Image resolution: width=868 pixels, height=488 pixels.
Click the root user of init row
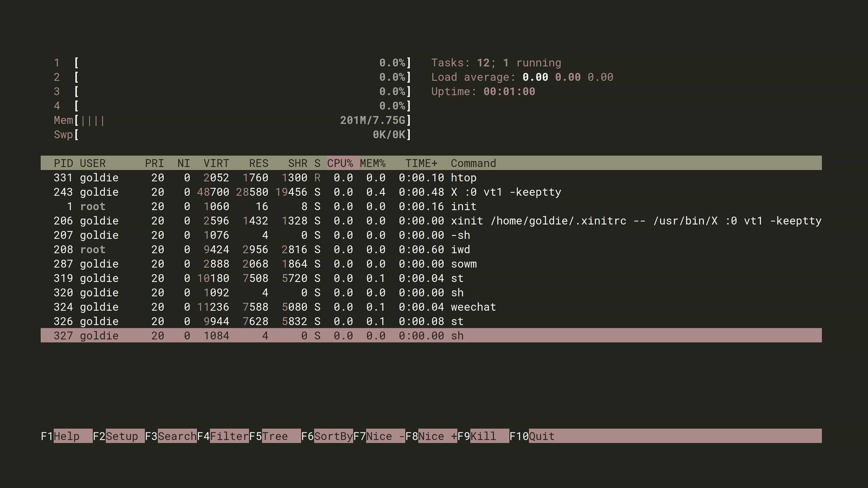pyautogui.click(x=93, y=206)
